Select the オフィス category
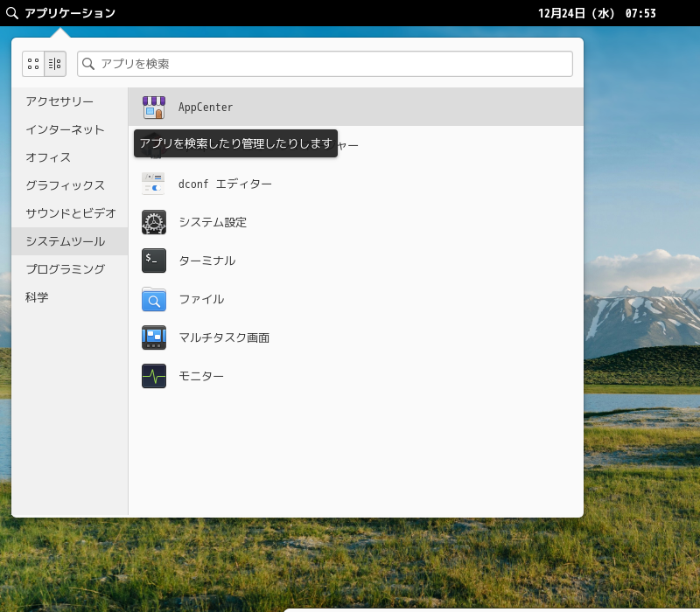Image resolution: width=700 pixels, height=612 pixels. click(70, 157)
